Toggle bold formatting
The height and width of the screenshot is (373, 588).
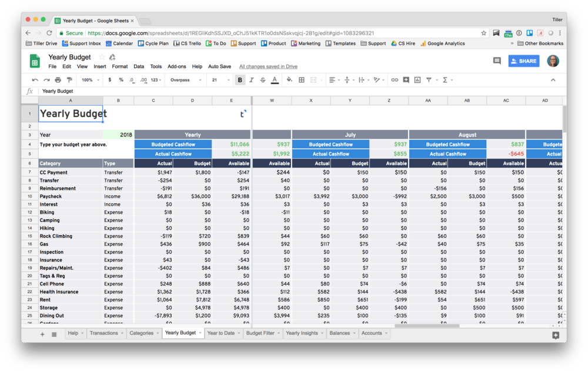240,80
